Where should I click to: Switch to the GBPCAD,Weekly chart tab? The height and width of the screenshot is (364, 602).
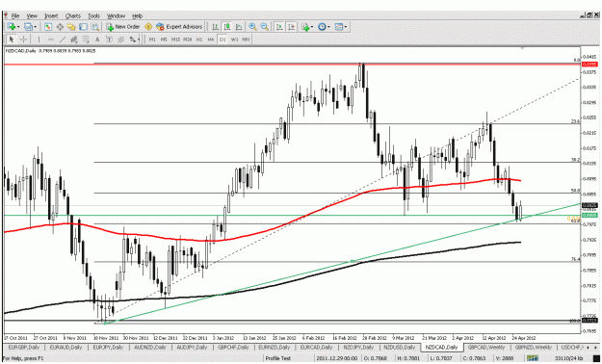click(x=487, y=348)
